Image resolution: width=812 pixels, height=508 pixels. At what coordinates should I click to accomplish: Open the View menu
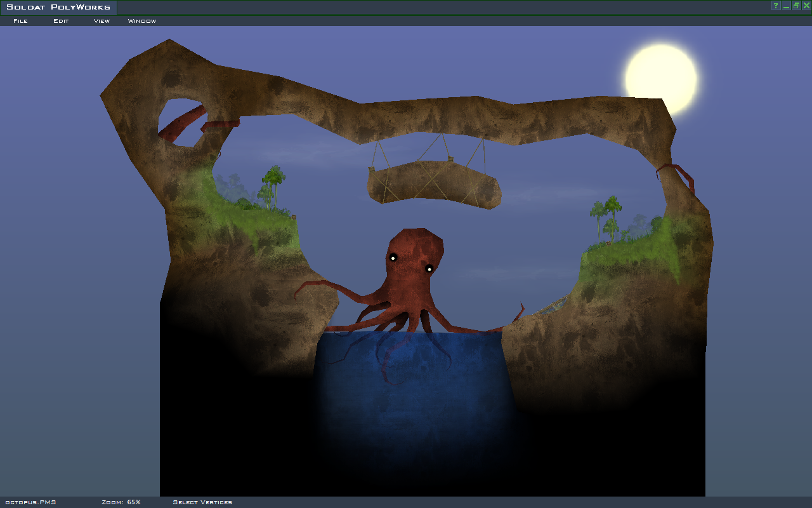coord(101,21)
